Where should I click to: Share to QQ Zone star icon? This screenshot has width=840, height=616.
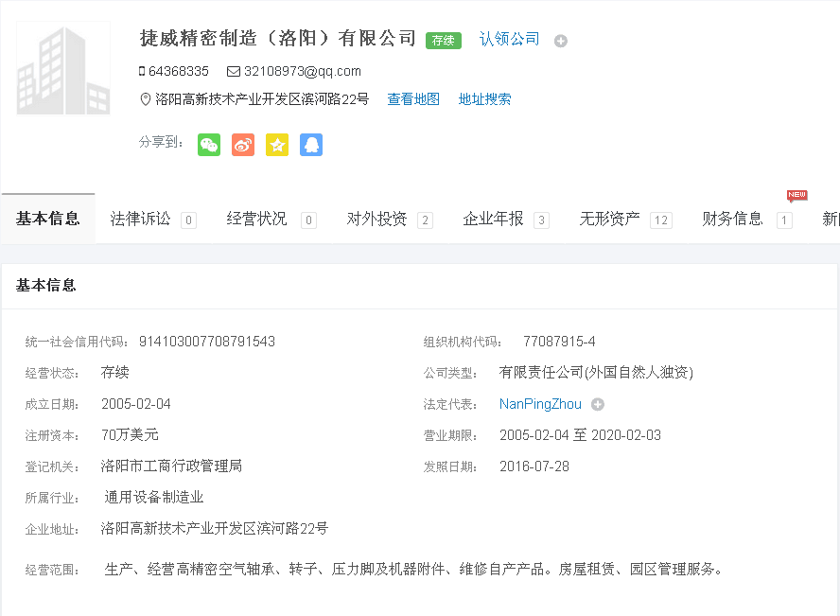click(x=277, y=145)
